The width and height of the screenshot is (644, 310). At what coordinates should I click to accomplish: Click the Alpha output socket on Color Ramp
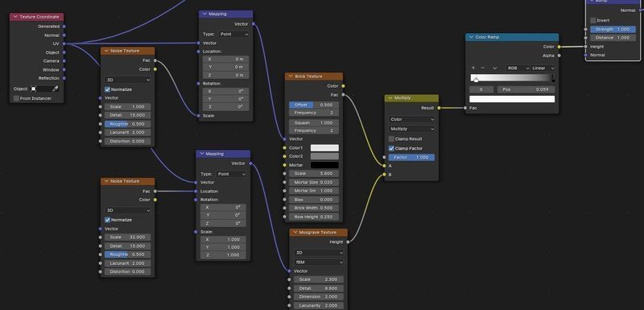pos(559,56)
